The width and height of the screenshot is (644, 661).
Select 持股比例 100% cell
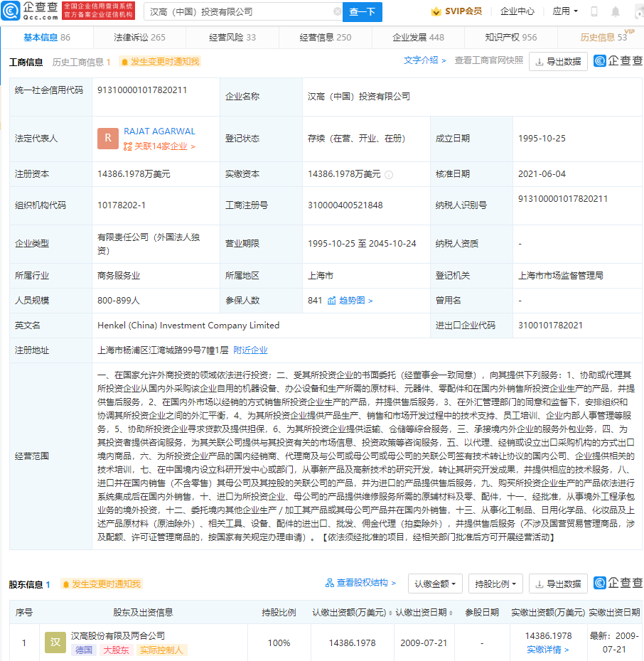(x=279, y=643)
